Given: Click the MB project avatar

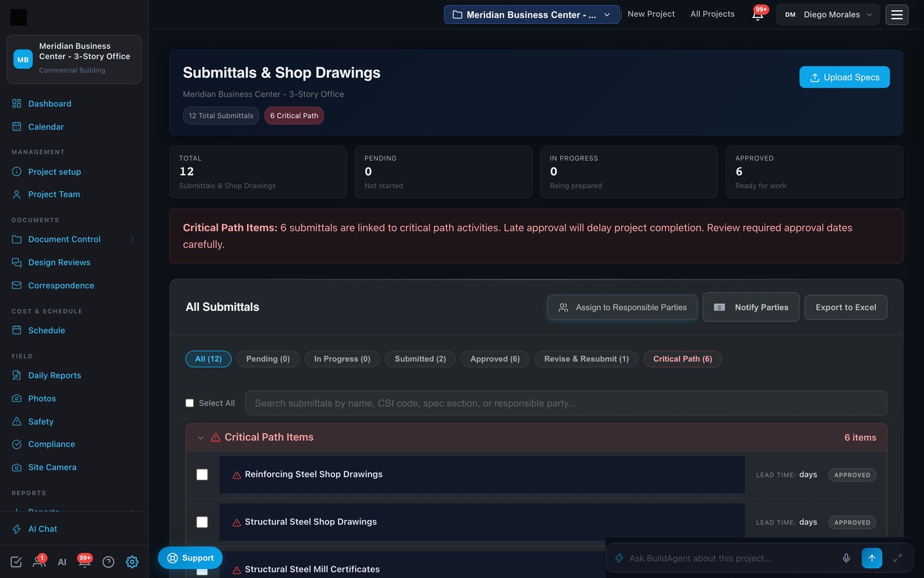Looking at the screenshot, I should 23,59.
